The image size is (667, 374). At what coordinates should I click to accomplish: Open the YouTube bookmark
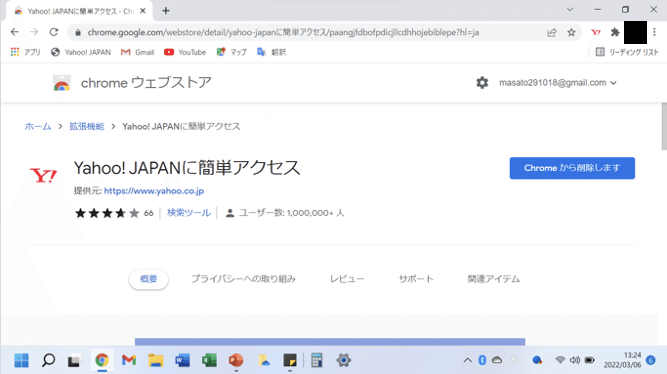[x=185, y=52]
